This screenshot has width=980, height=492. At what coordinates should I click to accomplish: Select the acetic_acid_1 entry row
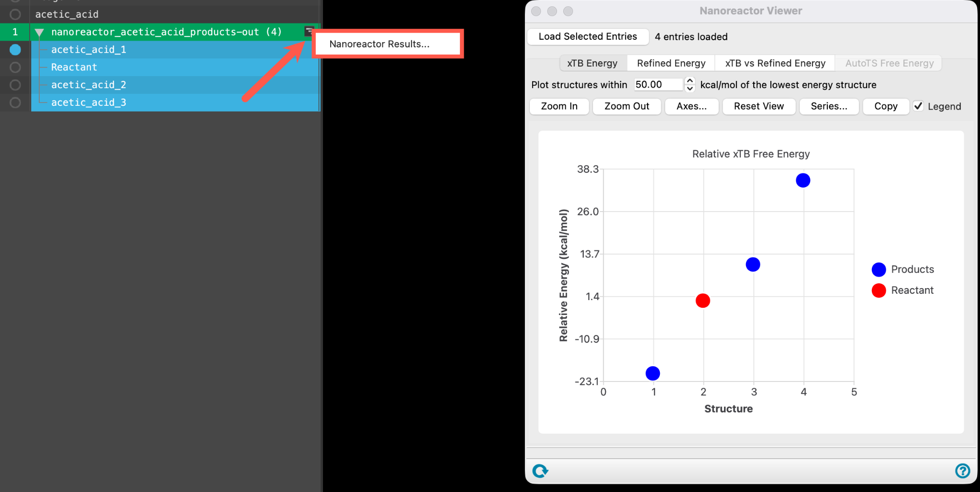175,49
